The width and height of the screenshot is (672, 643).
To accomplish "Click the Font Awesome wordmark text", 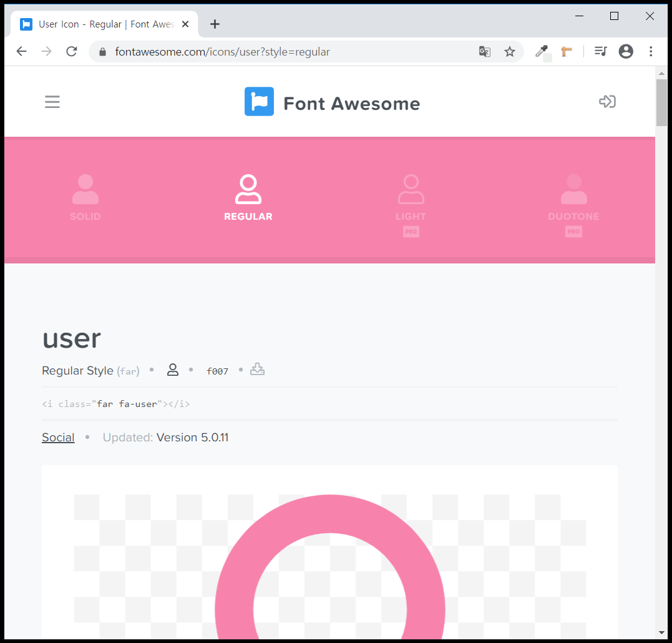I will point(352,104).
